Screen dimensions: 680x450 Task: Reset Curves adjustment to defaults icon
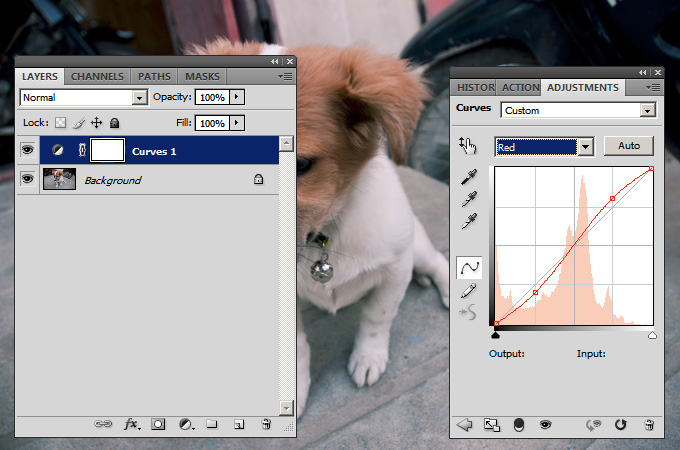(x=621, y=424)
